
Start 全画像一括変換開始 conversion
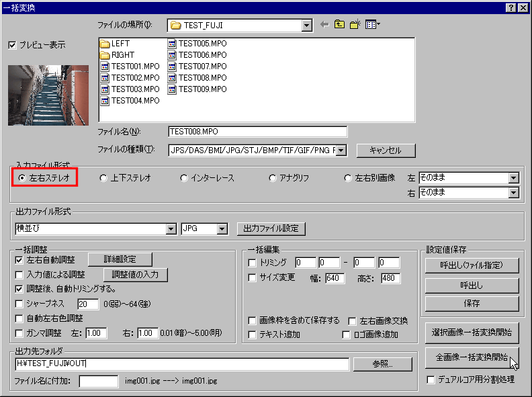coord(472,357)
